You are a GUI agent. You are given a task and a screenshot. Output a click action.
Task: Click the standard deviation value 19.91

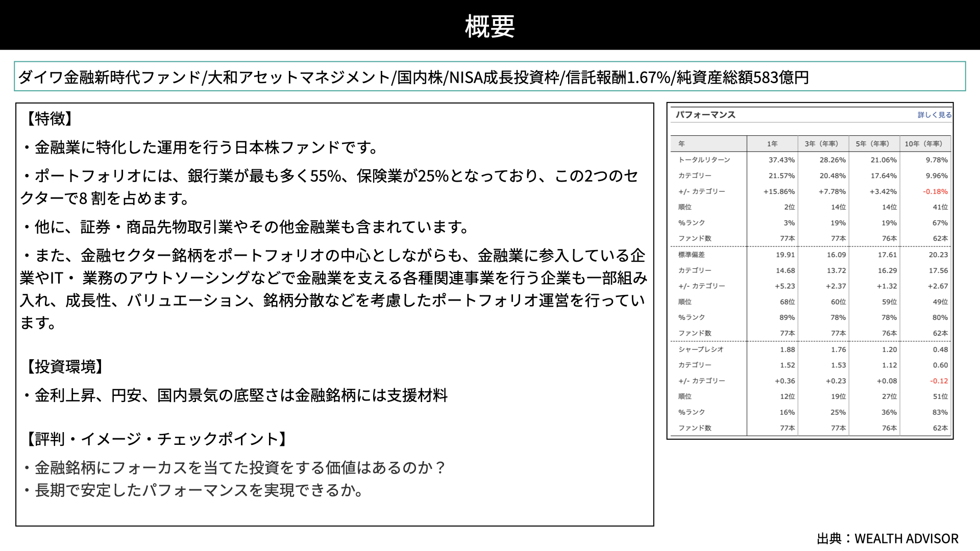coord(785,255)
